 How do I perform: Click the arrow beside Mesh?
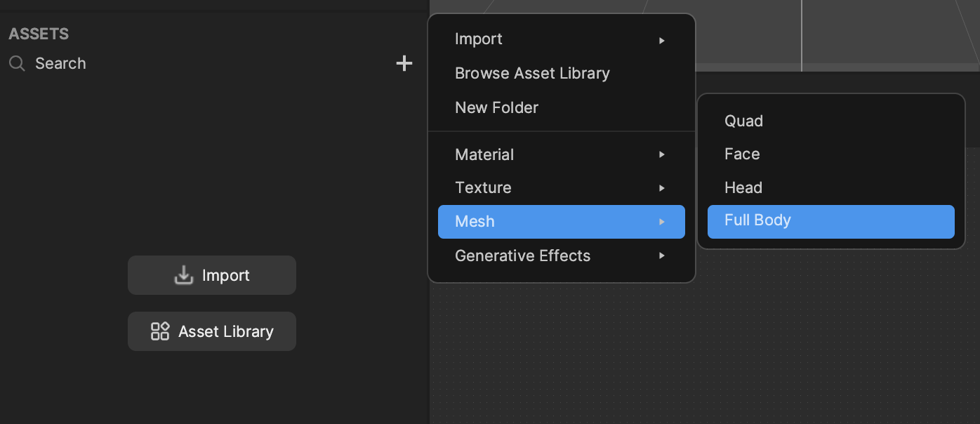(662, 222)
